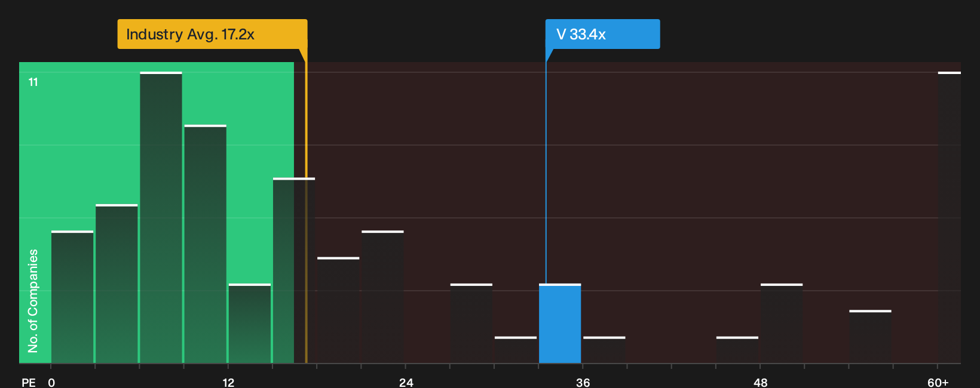Click the short dark bar left of PE 48
Image resolution: width=980 pixels, height=388 pixels.
pyautogui.click(x=737, y=350)
